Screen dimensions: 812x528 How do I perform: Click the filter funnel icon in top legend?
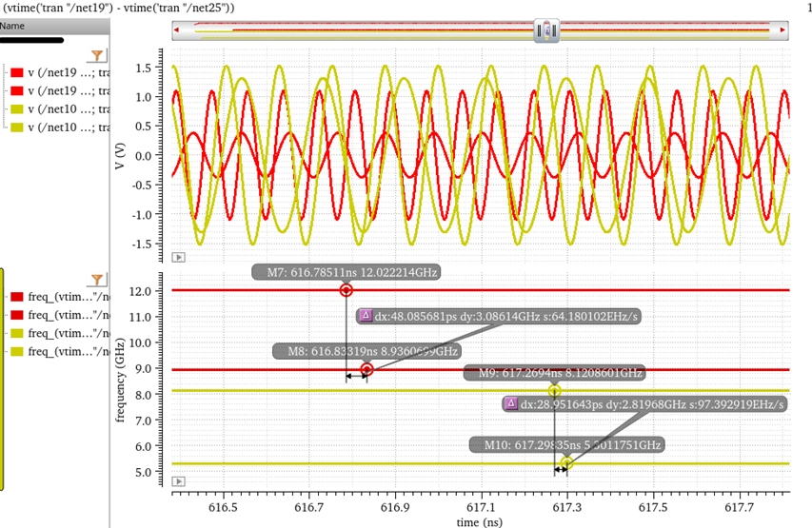coord(96,56)
